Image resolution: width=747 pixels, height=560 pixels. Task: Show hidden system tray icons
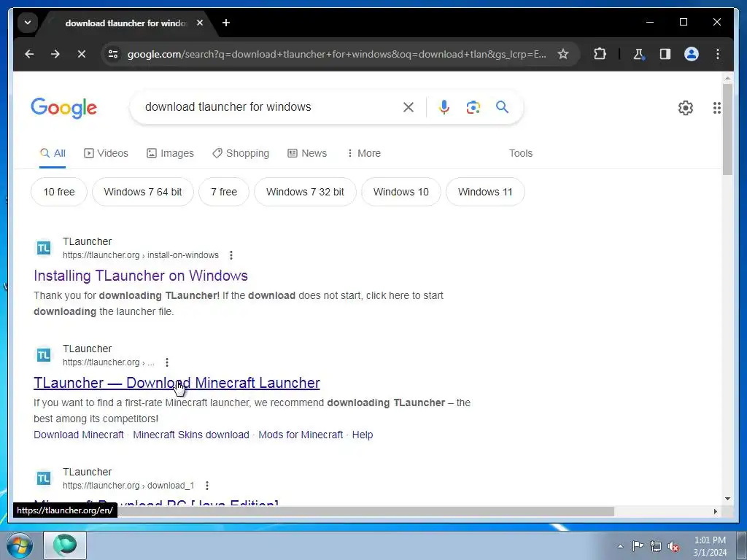tap(620, 546)
